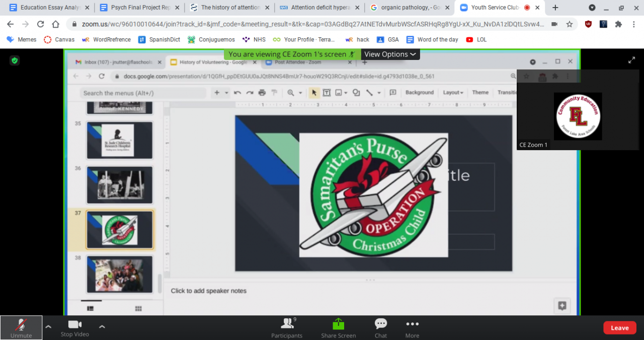
Task: Open Your Profile Terra bookmark
Action: [304, 39]
